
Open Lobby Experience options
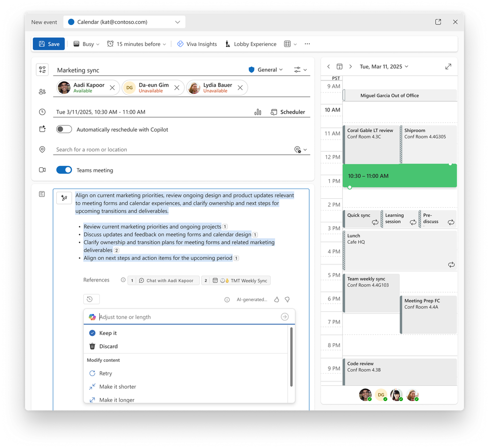(x=251, y=44)
